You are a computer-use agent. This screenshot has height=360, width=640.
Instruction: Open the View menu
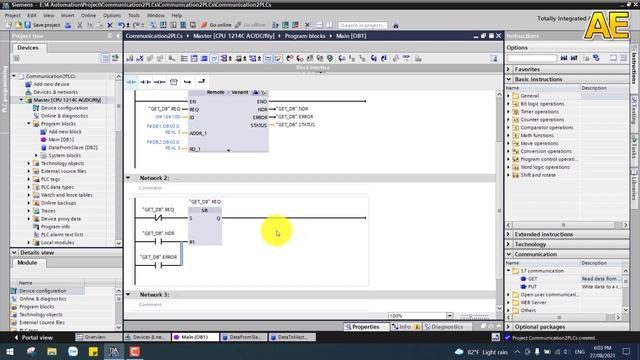[x=49, y=16]
